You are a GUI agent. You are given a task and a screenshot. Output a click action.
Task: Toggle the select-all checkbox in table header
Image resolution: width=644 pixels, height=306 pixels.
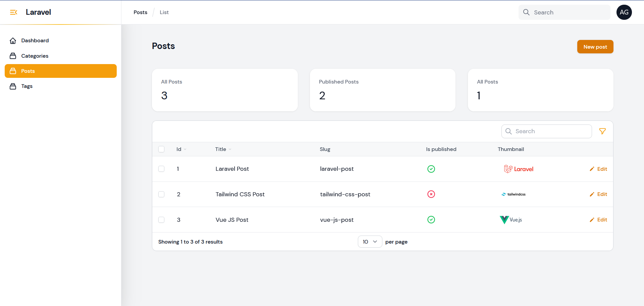[161, 149]
